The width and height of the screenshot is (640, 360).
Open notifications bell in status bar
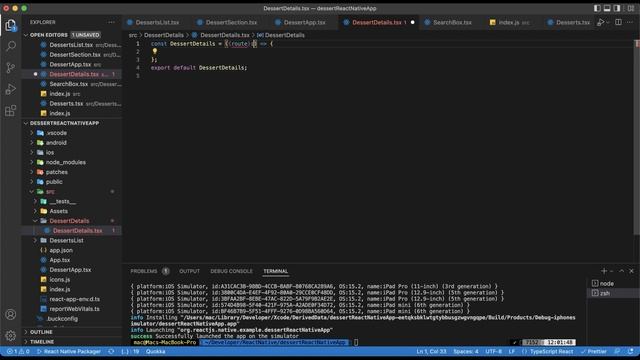click(631, 351)
